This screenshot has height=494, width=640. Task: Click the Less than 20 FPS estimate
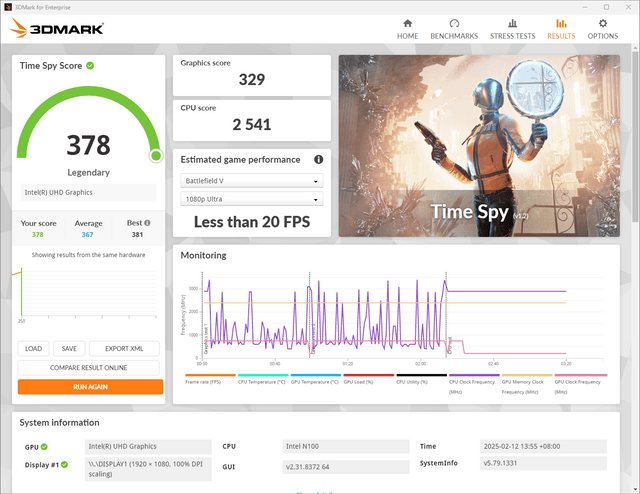[x=252, y=222]
